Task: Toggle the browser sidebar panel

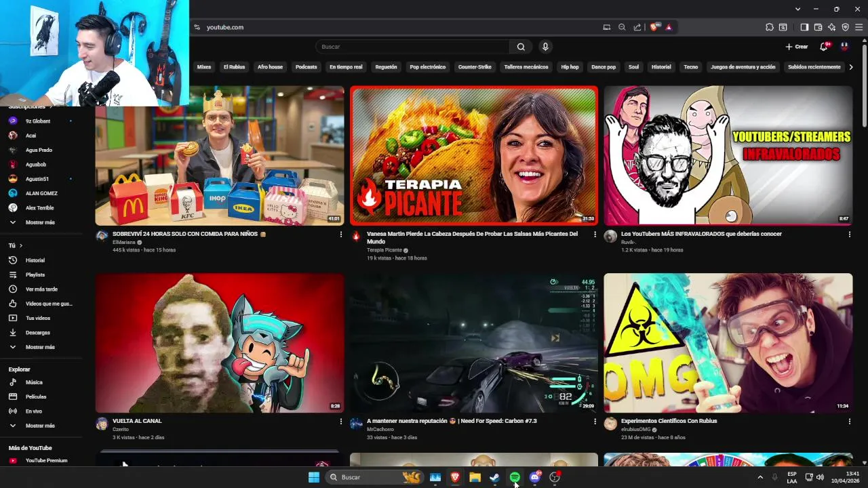Action: tap(804, 27)
